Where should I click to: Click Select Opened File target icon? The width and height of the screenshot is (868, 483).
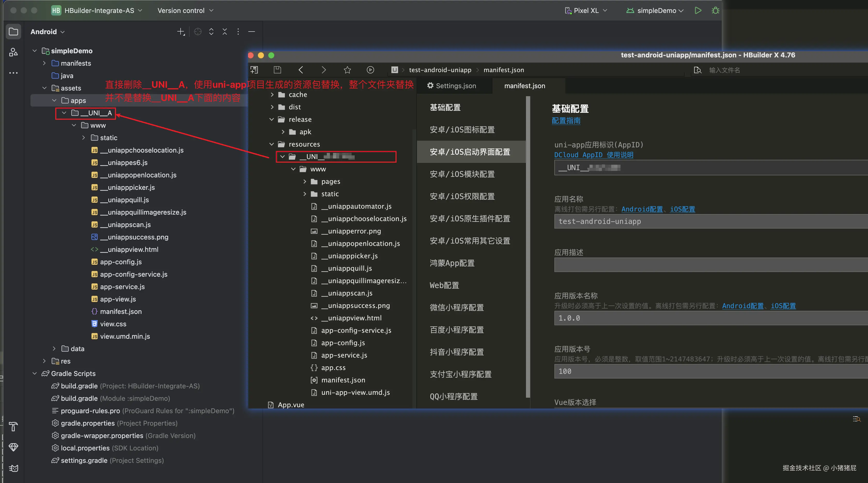point(198,32)
